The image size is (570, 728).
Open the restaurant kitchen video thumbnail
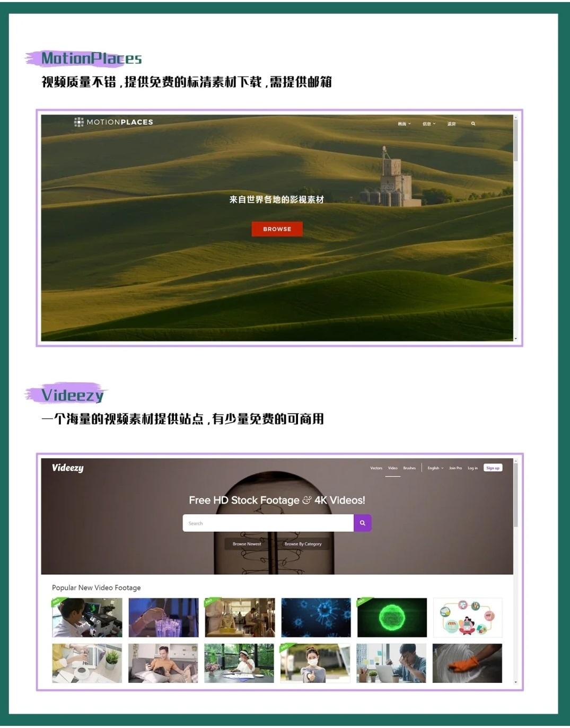(240, 618)
